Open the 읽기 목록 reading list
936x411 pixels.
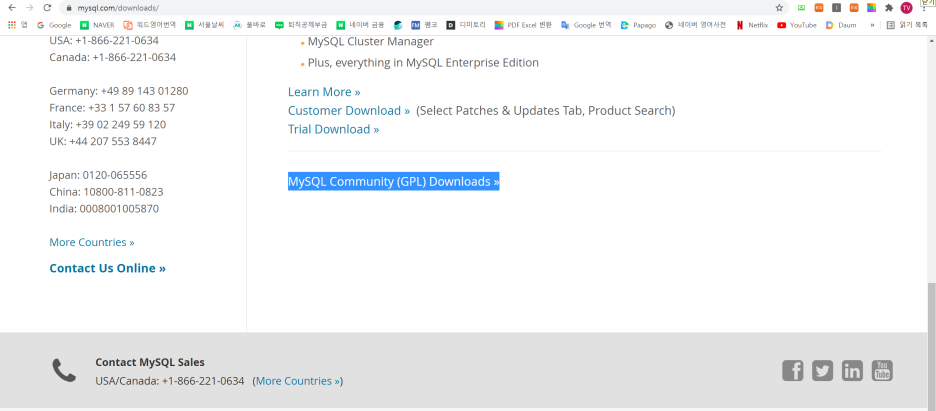[907, 25]
